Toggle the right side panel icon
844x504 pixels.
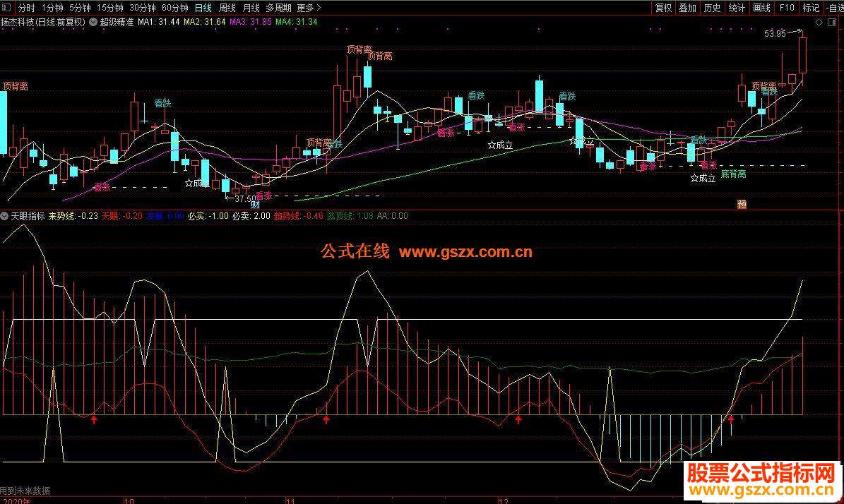832,22
